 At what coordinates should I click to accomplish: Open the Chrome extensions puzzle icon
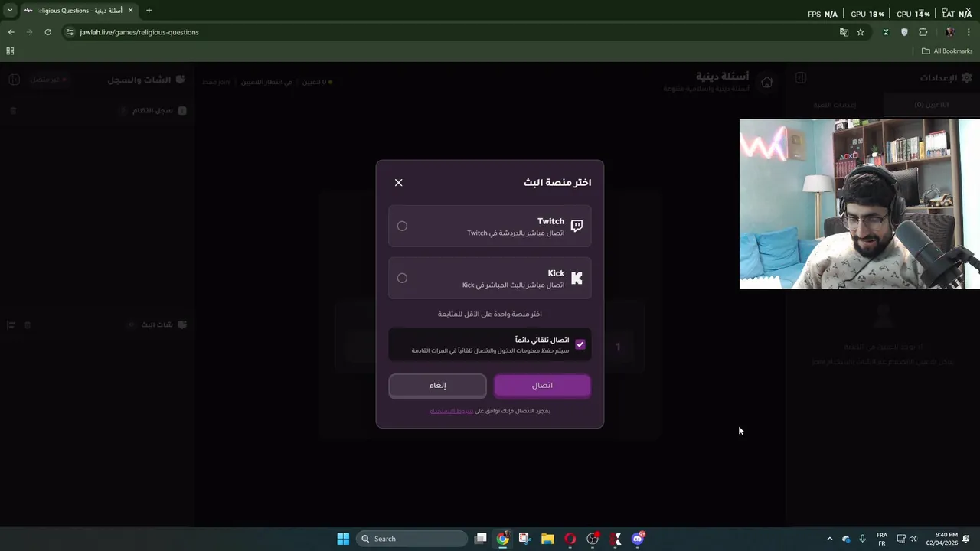coord(923,32)
